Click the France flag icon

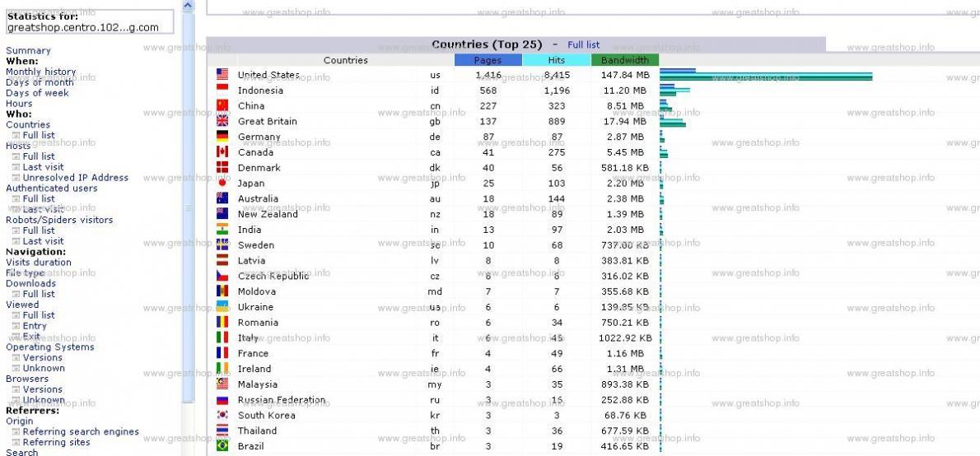222,353
